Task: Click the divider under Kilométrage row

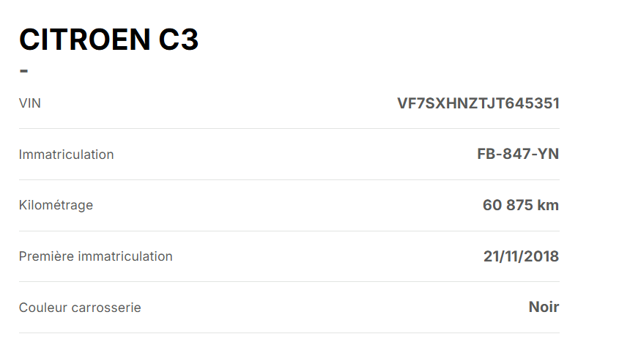Action: point(289,231)
